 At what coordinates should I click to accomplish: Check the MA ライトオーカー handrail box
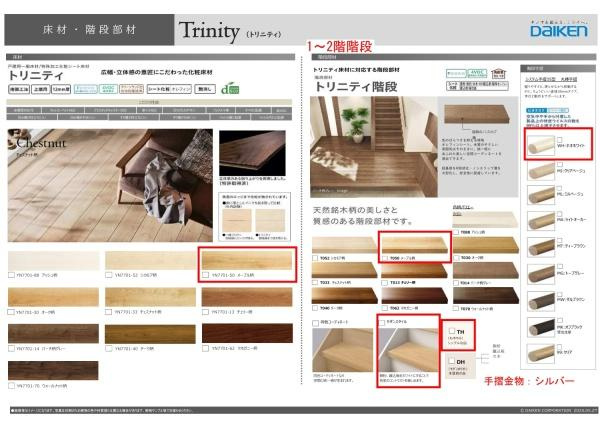click(559, 214)
